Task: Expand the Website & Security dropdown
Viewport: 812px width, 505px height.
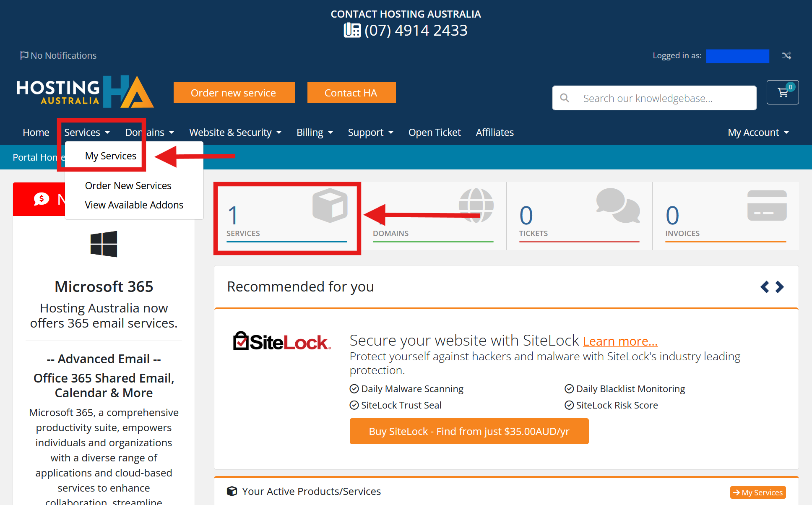Action: (235, 133)
